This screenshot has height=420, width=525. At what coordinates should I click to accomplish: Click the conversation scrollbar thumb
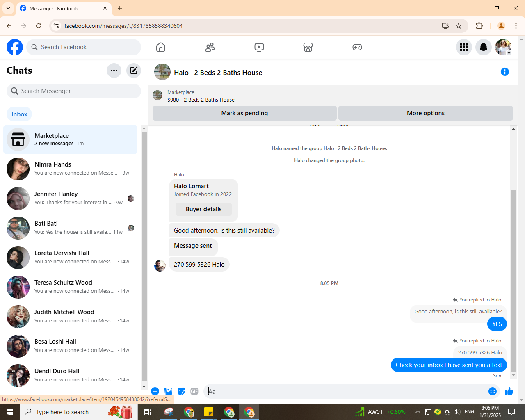(x=514, y=280)
